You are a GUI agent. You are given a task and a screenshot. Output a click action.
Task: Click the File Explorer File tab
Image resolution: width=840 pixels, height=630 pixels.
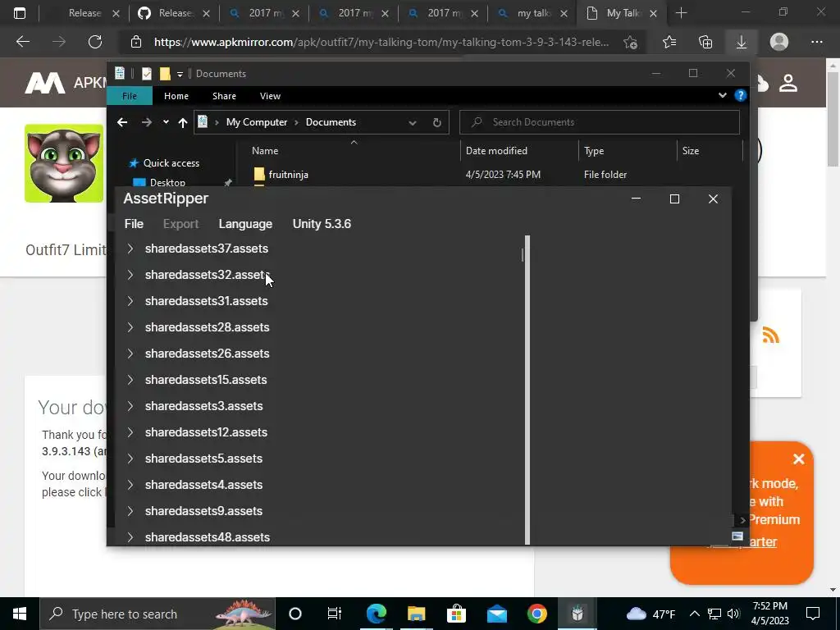point(130,96)
